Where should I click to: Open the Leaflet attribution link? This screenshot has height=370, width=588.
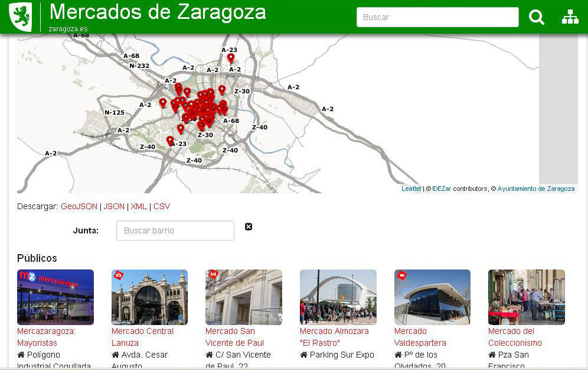411,189
